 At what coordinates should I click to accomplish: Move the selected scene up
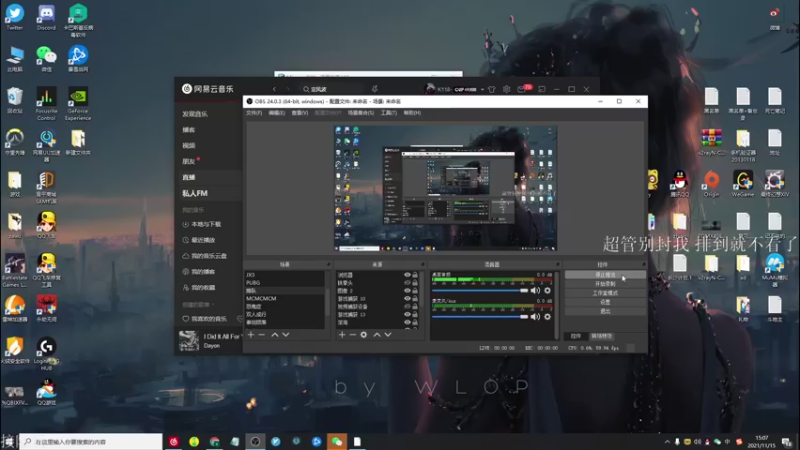pyautogui.click(x=274, y=335)
